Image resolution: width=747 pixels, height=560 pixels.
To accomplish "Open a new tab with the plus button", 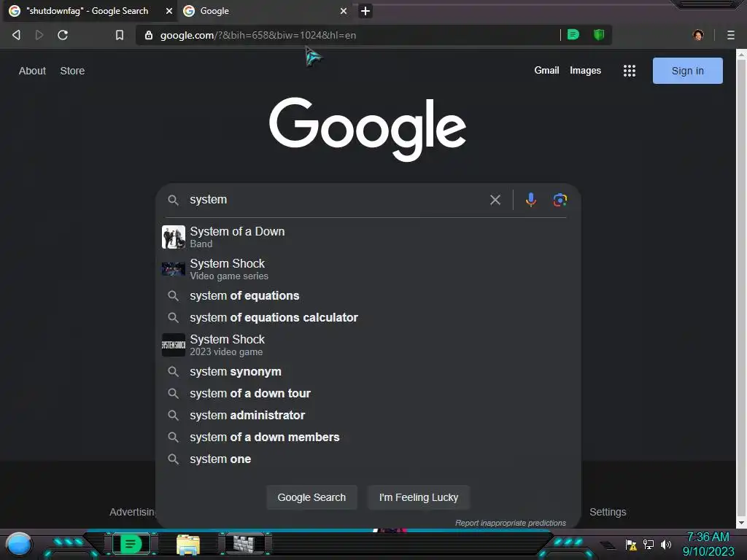I will click(365, 11).
